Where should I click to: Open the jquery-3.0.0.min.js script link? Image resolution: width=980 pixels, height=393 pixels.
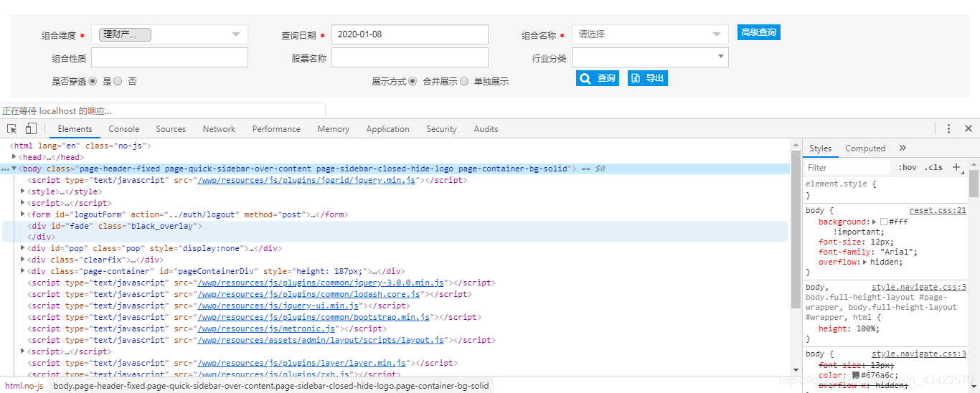tap(321, 283)
